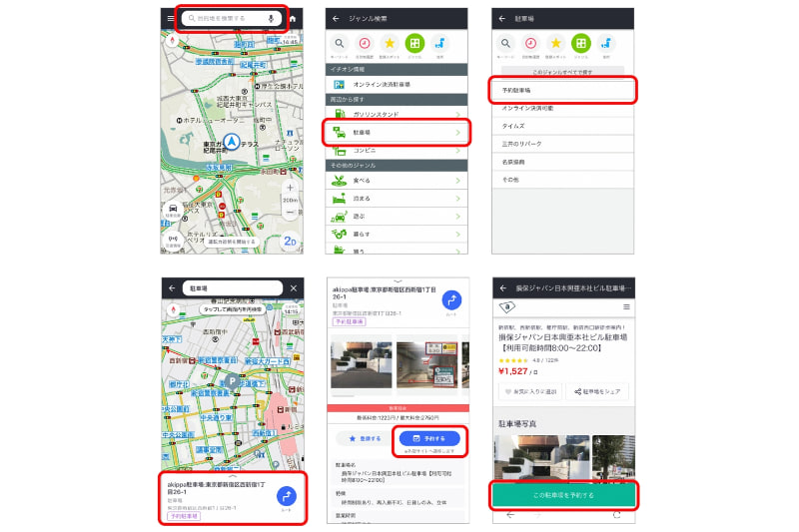Tap the P+ parking icon

point(339,85)
